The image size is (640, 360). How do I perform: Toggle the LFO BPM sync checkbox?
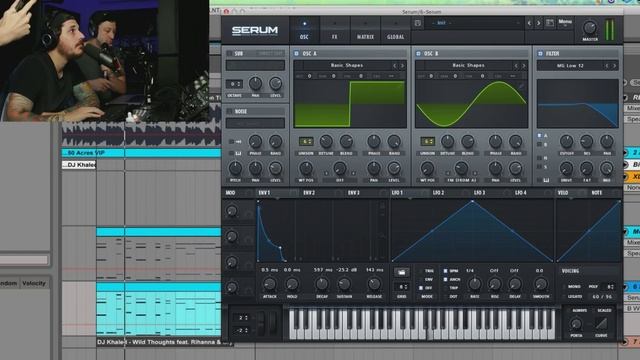point(445,271)
